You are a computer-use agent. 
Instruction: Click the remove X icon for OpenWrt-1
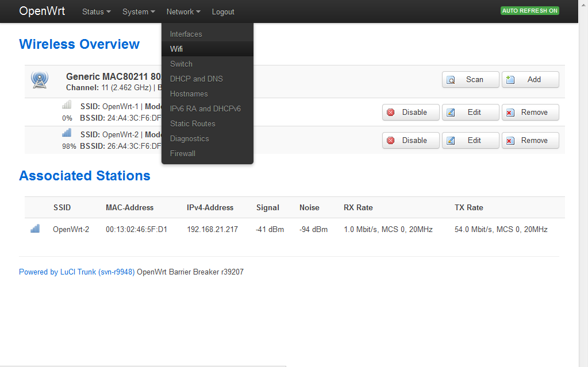510,113
